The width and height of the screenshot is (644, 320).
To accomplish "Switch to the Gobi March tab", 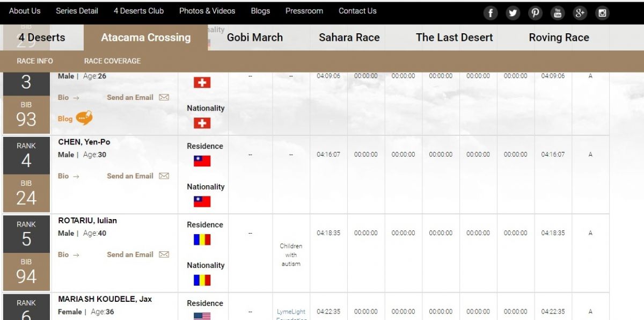I will coord(254,38).
